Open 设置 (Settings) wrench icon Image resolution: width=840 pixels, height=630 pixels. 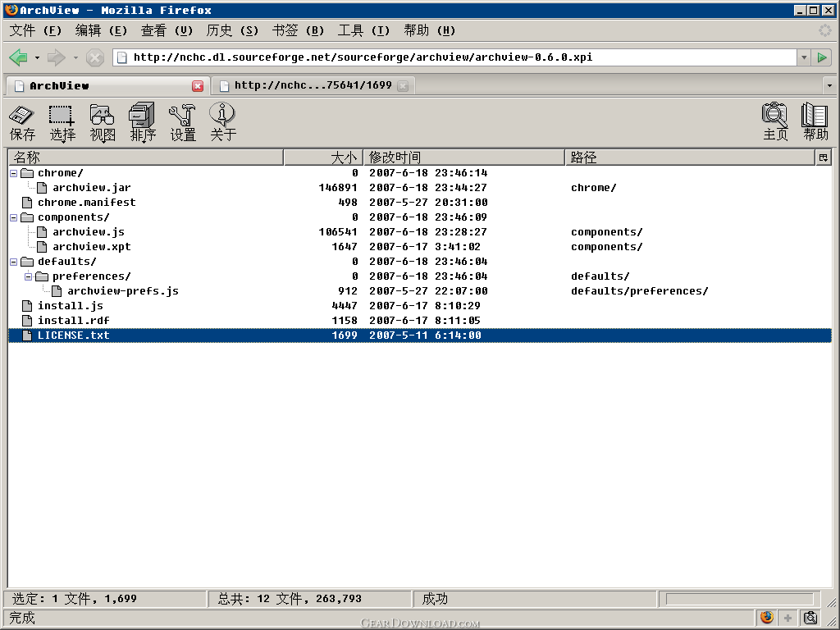183,122
